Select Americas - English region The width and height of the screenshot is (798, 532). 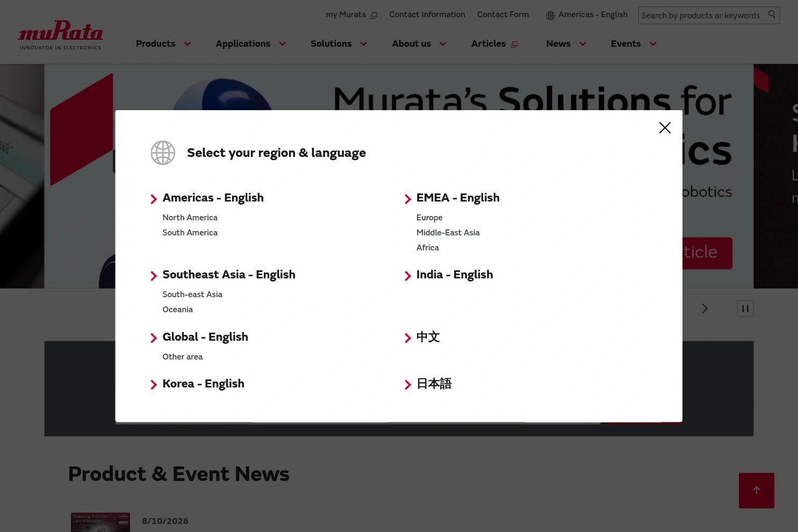213,198
